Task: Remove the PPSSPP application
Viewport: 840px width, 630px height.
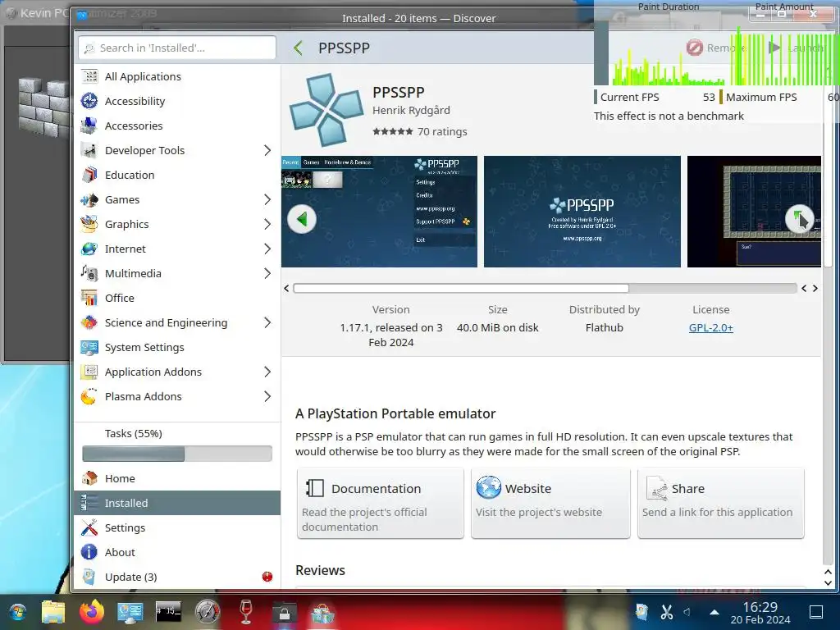Action: 715,48
